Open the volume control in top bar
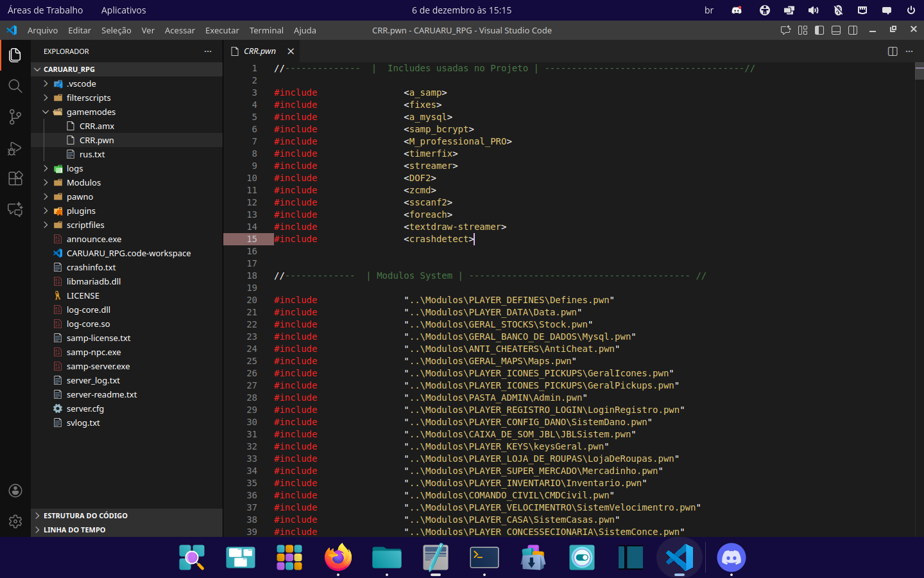The width and height of the screenshot is (924, 578). (813, 10)
